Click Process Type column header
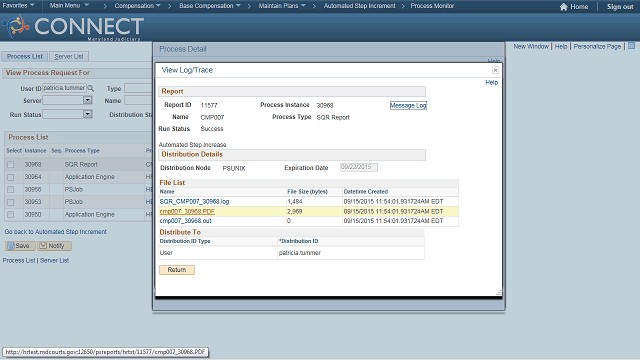 pos(82,151)
